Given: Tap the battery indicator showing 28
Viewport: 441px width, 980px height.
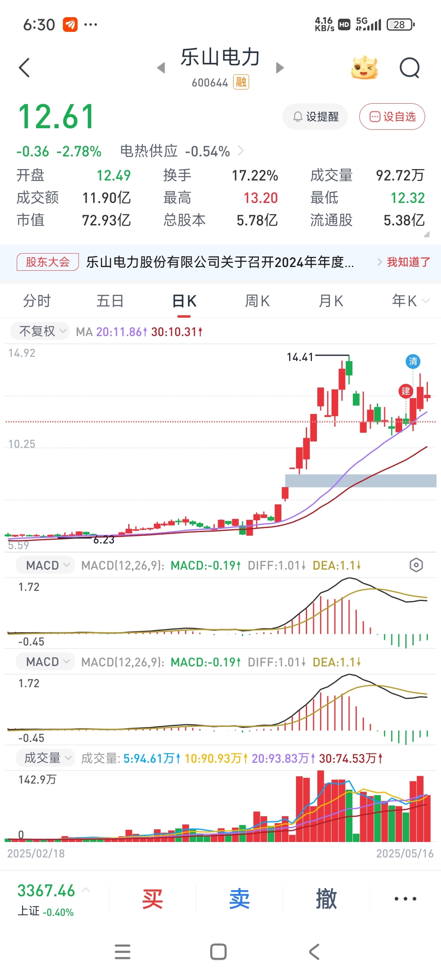Looking at the screenshot, I should point(401,24).
